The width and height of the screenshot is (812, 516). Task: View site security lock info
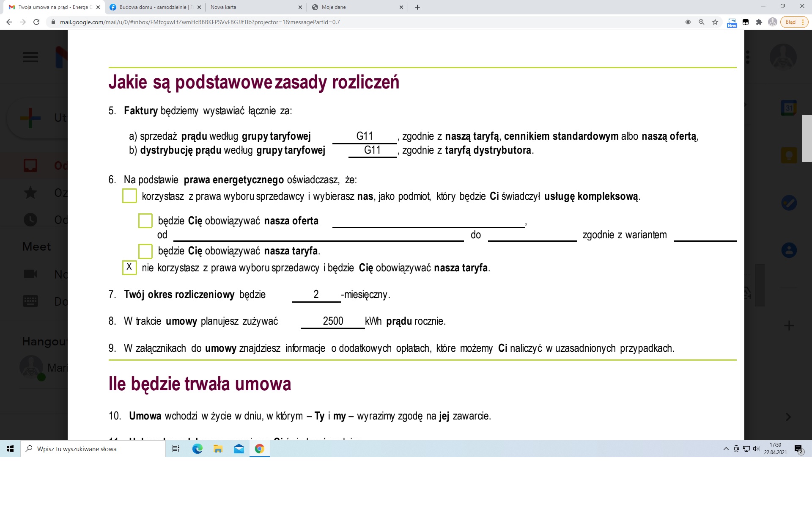tap(53, 22)
